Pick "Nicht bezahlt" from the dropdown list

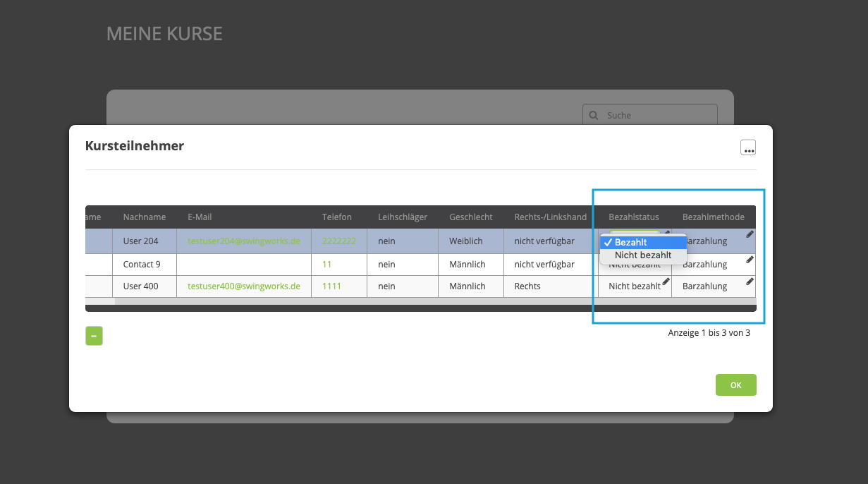pos(642,255)
